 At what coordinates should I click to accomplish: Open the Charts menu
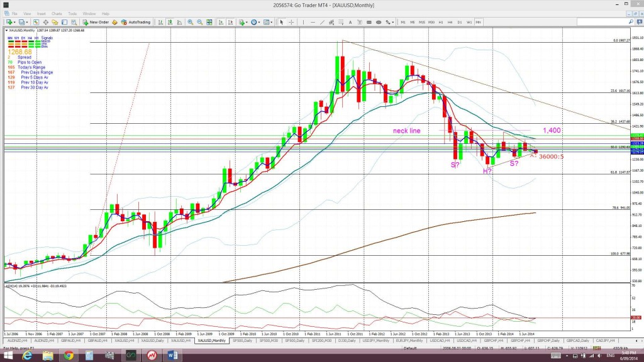pos(57,13)
